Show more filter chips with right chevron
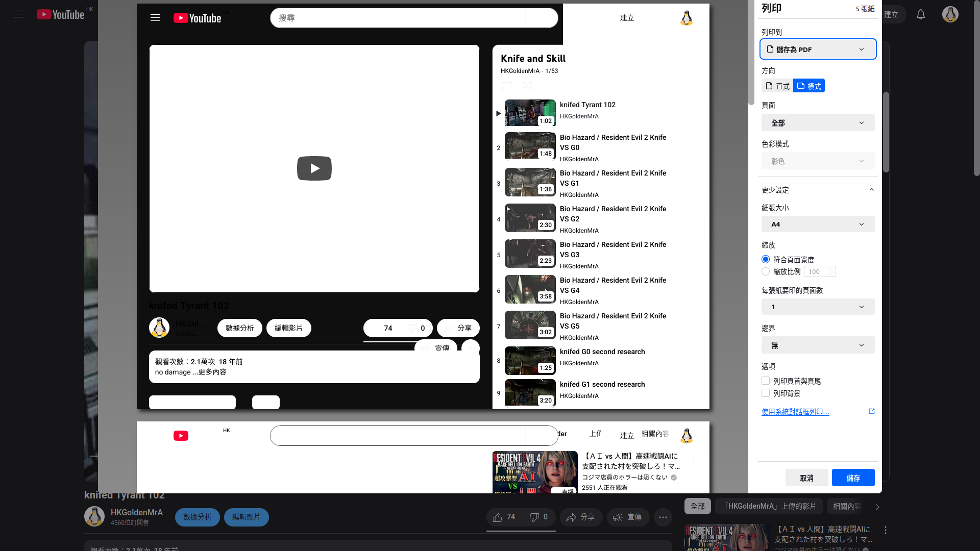Image resolution: width=980 pixels, height=551 pixels. pyautogui.click(x=877, y=507)
